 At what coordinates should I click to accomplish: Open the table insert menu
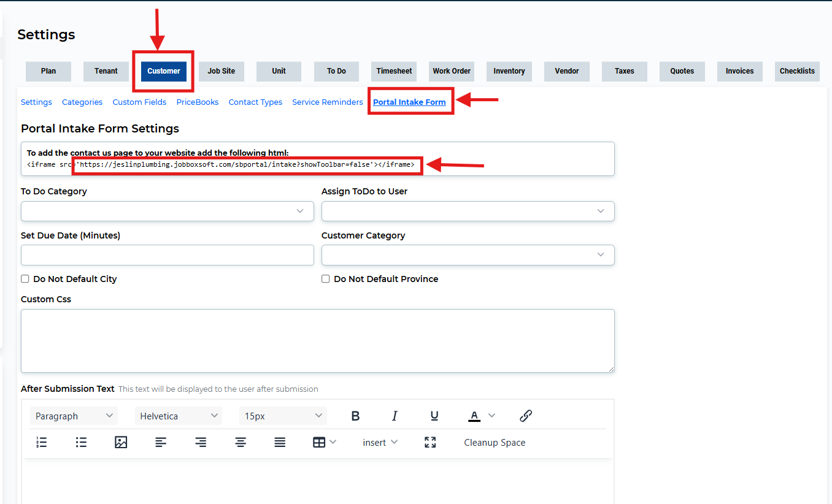tap(325, 442)
